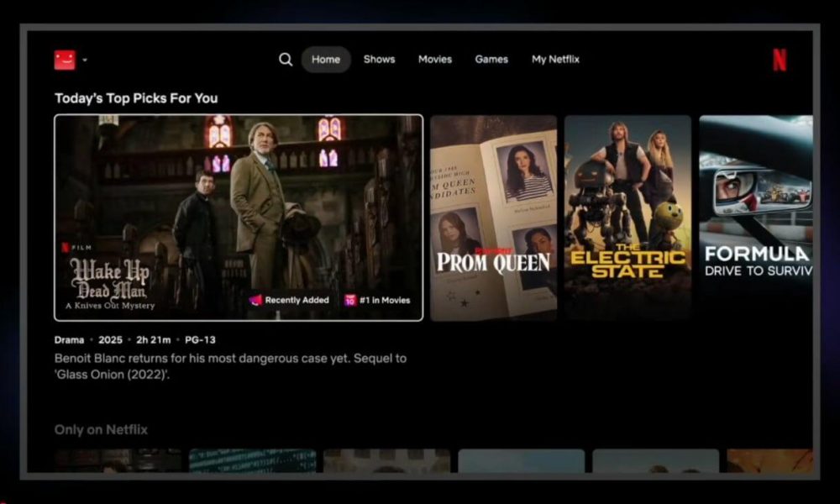Switch to the Shows tab

coord(380,60)
